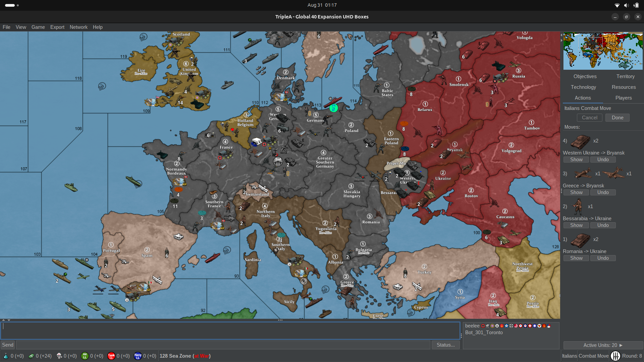Click the blue circular sea marker in zone 118
Viewport: 644px width, 362px height.
[x=102, y=86]
